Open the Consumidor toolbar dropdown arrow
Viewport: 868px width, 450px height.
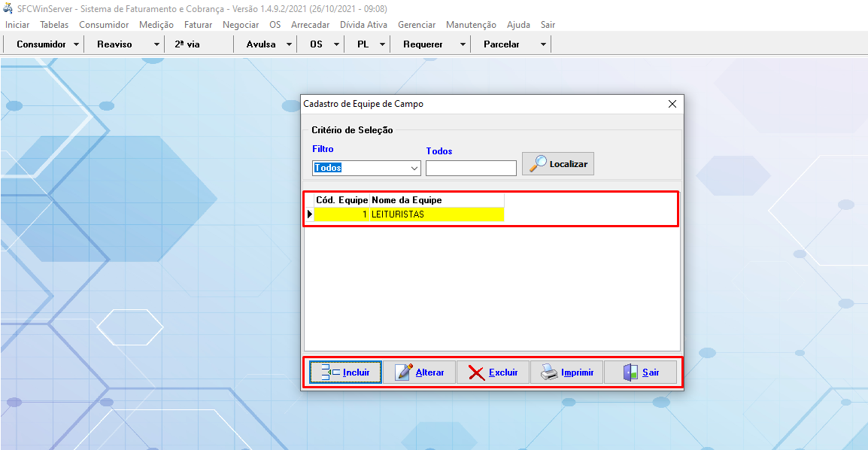[77, 44]
